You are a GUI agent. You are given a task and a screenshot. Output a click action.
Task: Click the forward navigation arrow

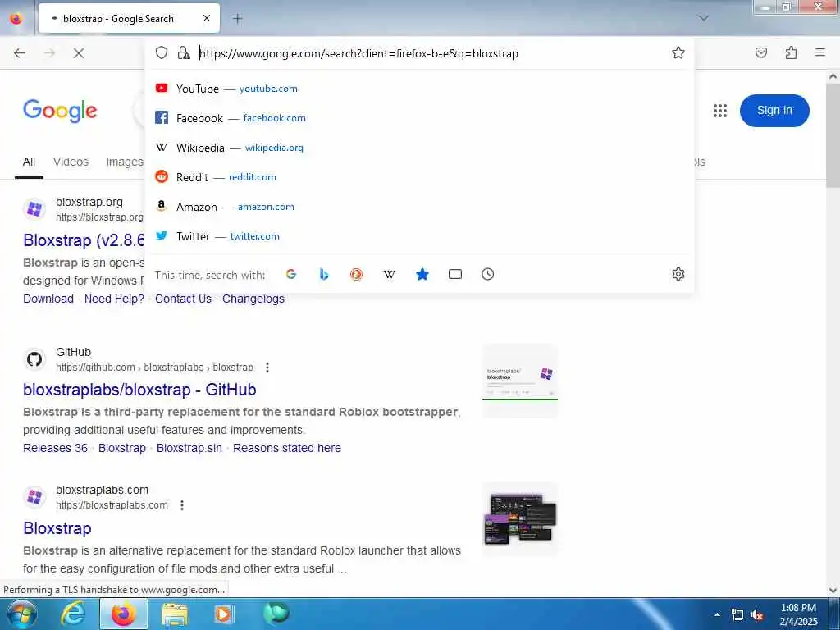click(x=49, y=53)
